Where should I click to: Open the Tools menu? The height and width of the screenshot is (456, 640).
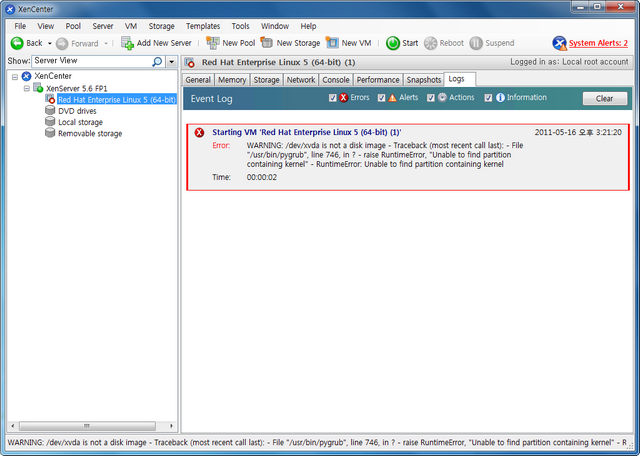240,26
